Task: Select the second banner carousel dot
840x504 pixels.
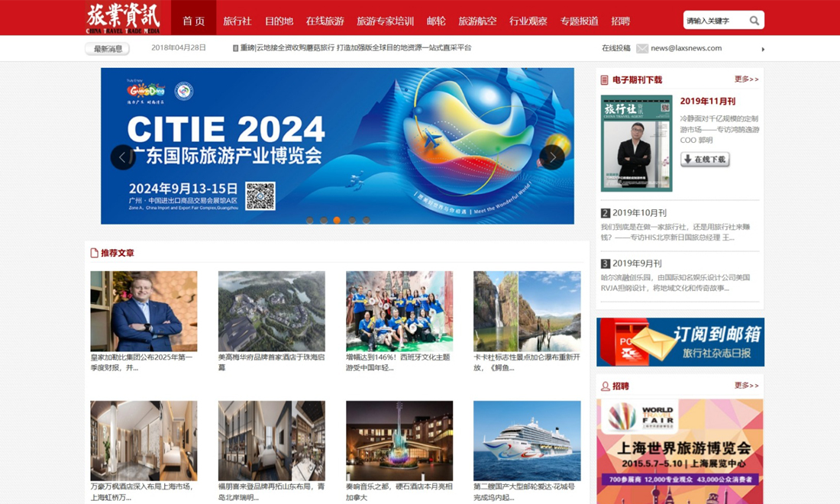Action: pyautogui.click(x=324, y=220)
